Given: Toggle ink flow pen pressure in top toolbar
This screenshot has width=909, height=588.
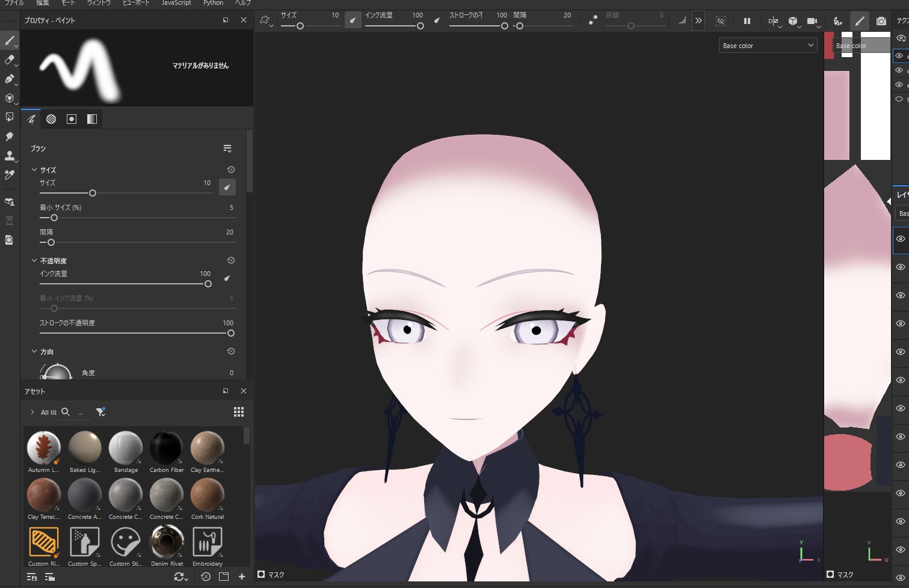Looking at the screenshot, I should pos(437,20).
